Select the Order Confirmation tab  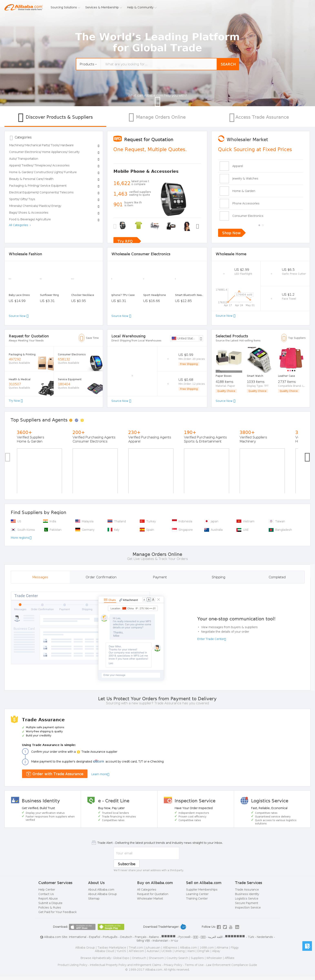(101, 577)
